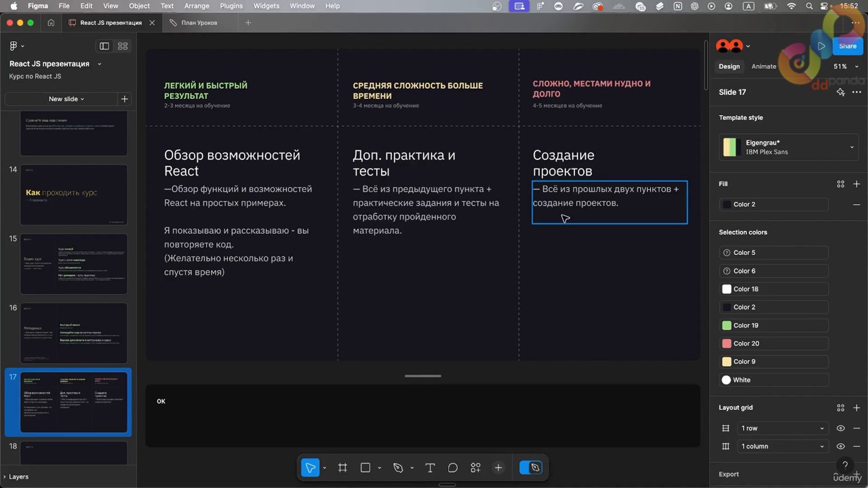Open New slide dropdown

(x=66, y=99)
